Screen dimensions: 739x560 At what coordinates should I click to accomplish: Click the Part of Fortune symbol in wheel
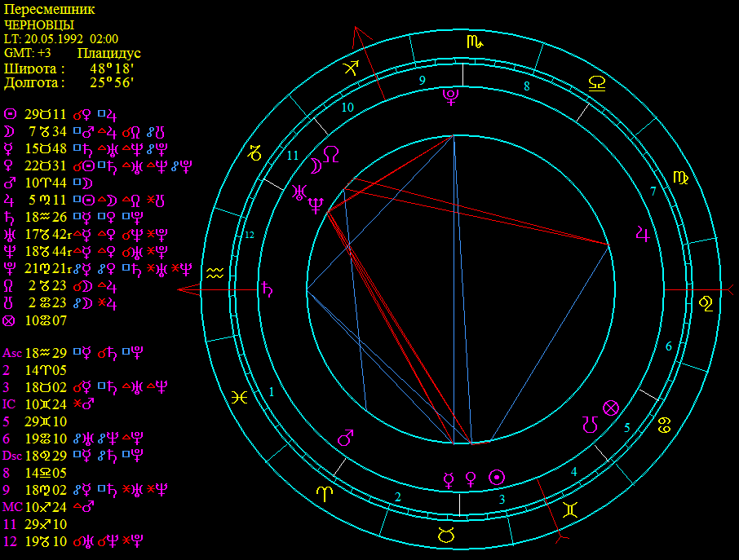pos(610,408)
